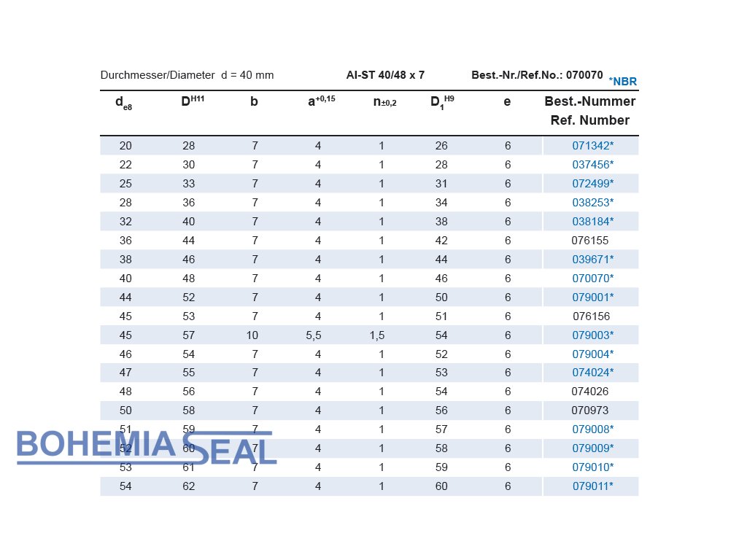Select blue reference number 070070* in table

[592, 279]
